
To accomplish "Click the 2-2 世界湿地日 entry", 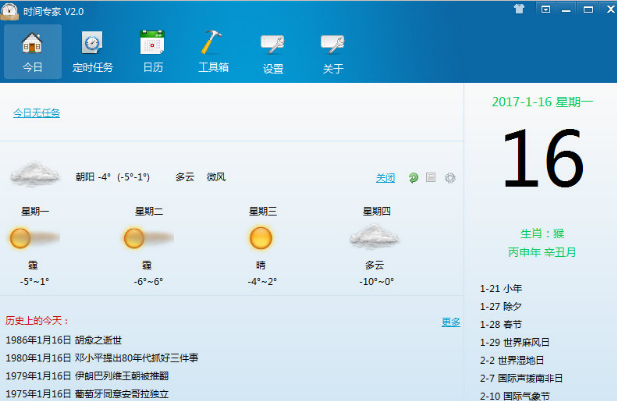I will (x=512, y=360).
